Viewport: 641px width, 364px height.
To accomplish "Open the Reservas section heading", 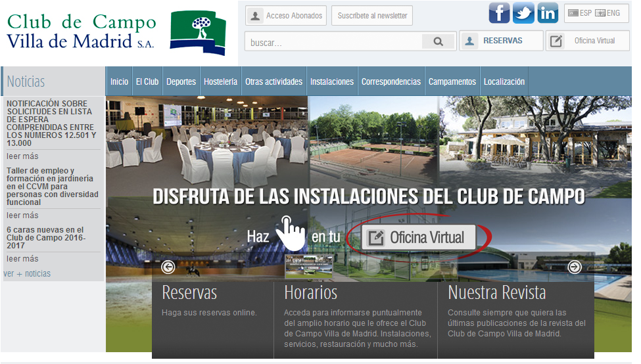I will tap(189, 292).
